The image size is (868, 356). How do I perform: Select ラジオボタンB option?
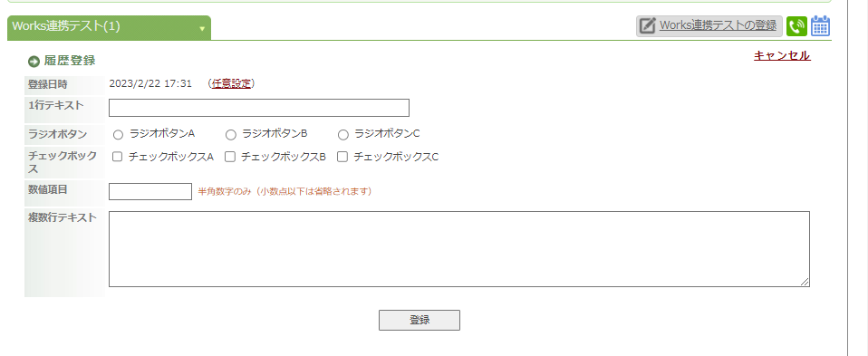(x=231, y=135)
